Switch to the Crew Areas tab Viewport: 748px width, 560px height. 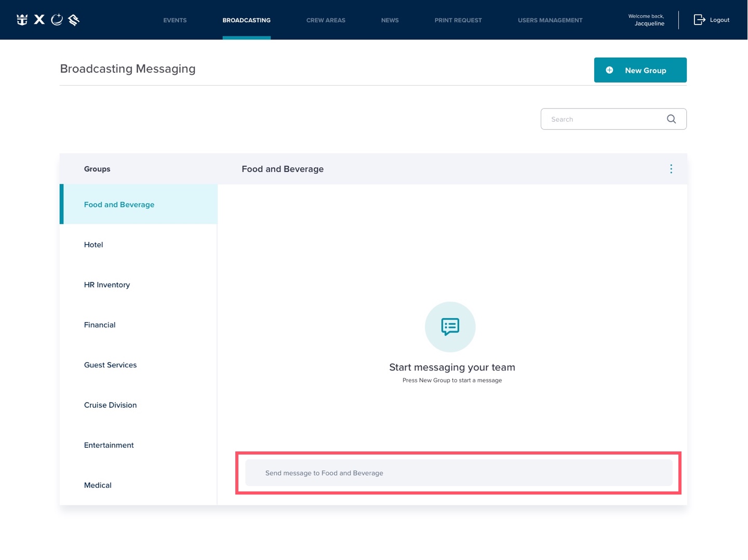326,20
